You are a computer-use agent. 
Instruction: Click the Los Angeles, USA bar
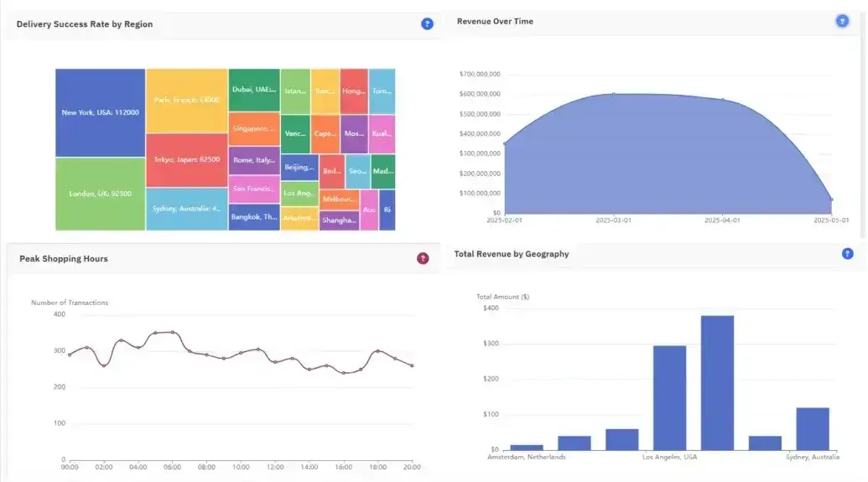click(669, 397)
